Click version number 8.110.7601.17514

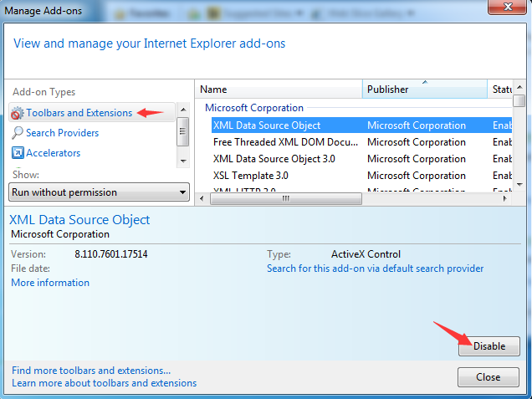click(x=111, y=254)
